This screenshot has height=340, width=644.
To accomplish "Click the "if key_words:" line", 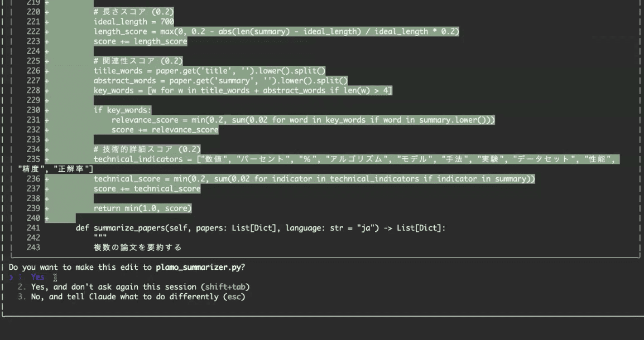I will point(122,110).
